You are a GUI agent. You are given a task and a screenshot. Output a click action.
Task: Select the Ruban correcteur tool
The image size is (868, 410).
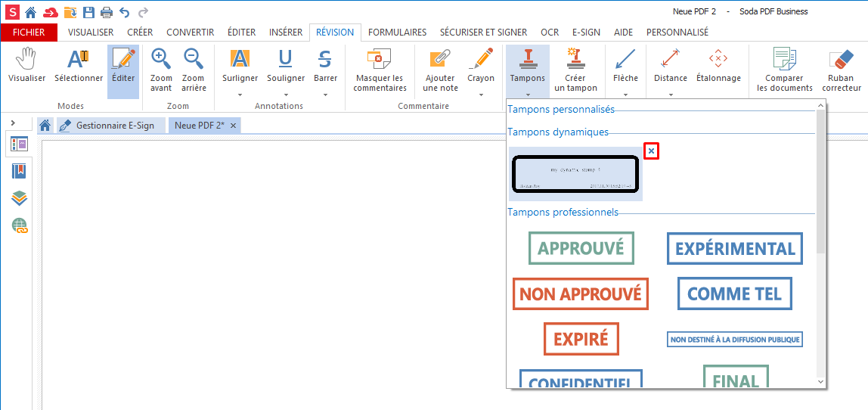click(x=842, y=70)
